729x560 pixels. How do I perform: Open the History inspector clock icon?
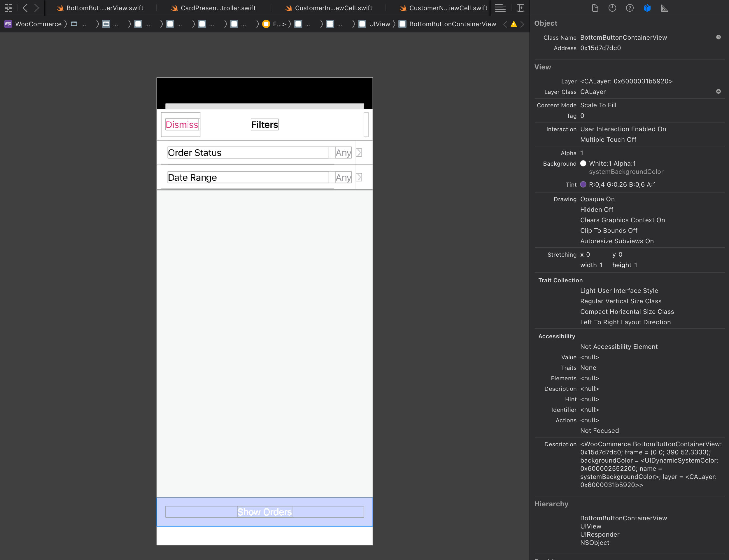612,8
